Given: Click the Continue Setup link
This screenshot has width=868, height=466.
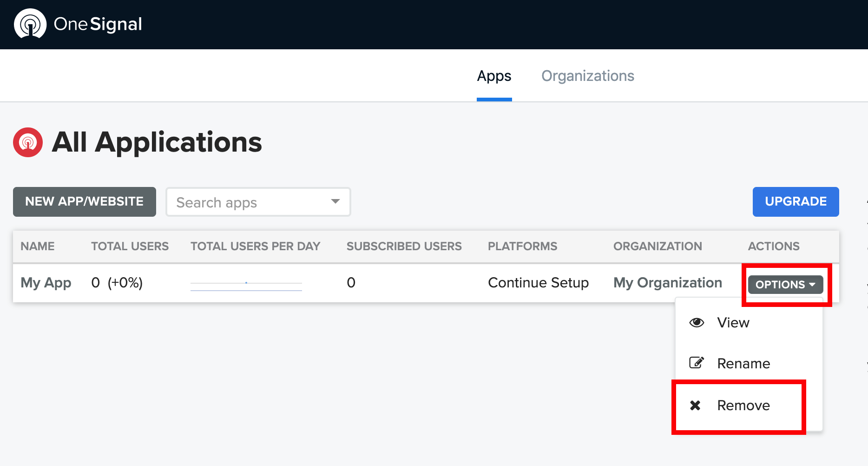Looking at the screenshot, I should [x=538, y=283].
